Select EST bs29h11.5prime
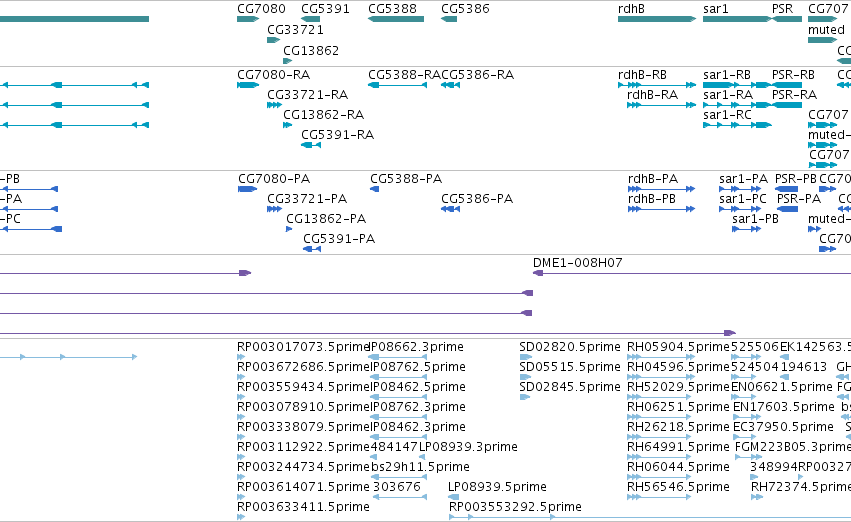Viewport: 851px width, 522px height. pos(420,467)
